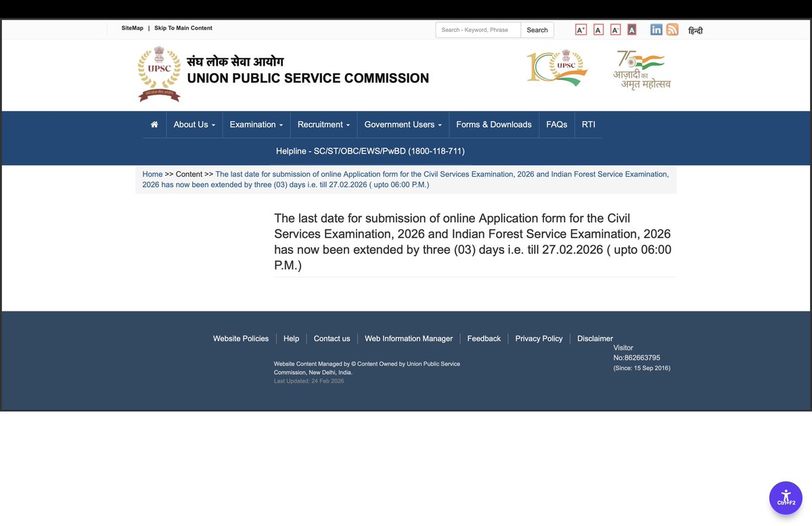Expand the Recruitment dropdown menu
Screen dimensions: 812x526
click(324, 125)
